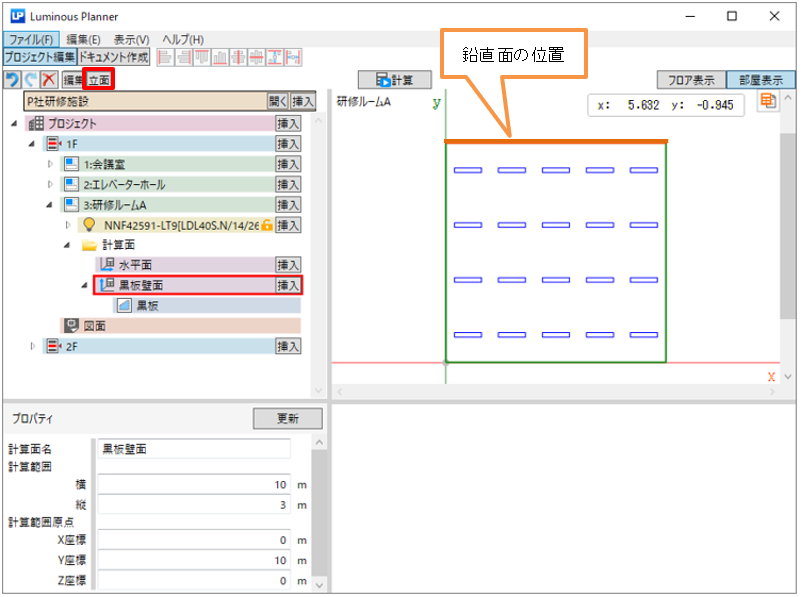Click the align-left icon in alignment toolbar

[x=165, y=58]
